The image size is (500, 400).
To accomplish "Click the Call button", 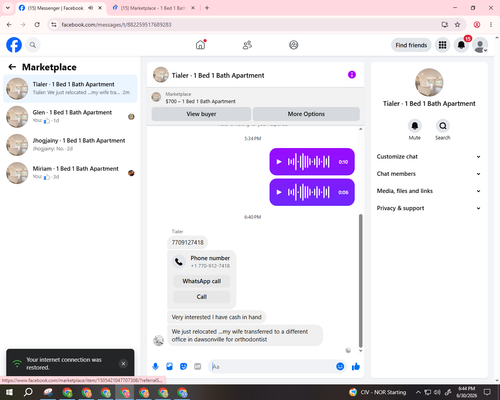I will click(201, 297).
